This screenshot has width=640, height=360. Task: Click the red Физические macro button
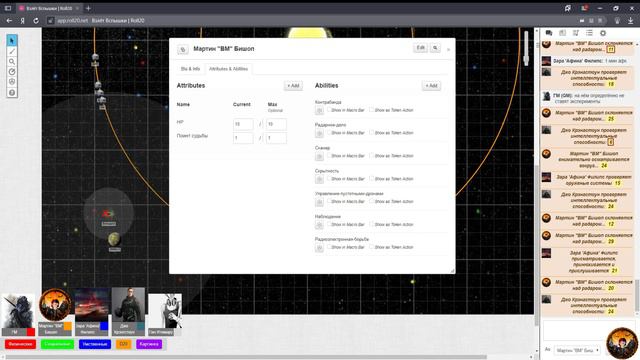[x=20, y=344]
